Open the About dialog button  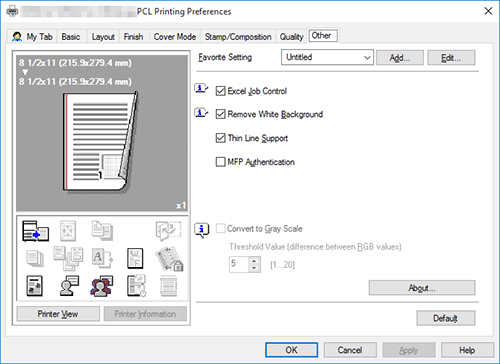[422, 288]
